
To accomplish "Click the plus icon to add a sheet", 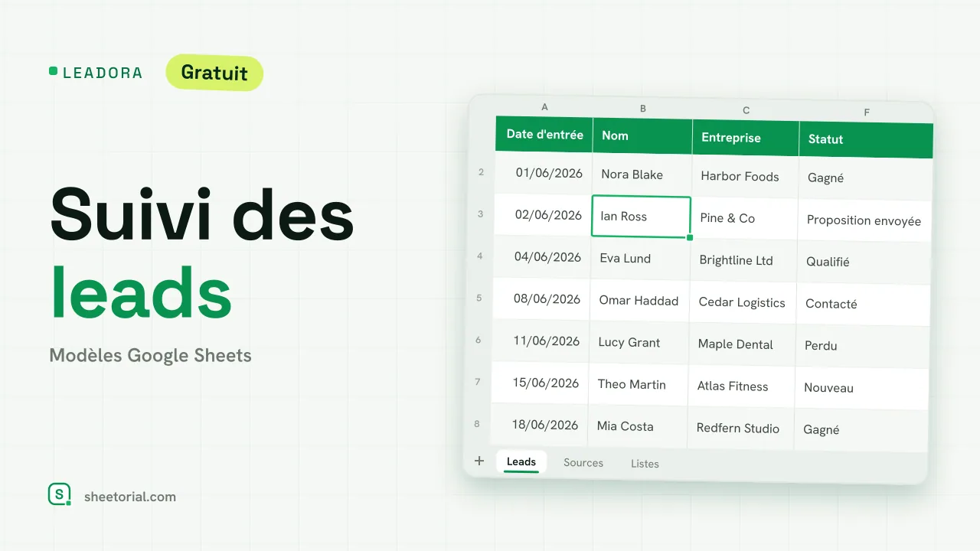I will [x=479, y=461].
